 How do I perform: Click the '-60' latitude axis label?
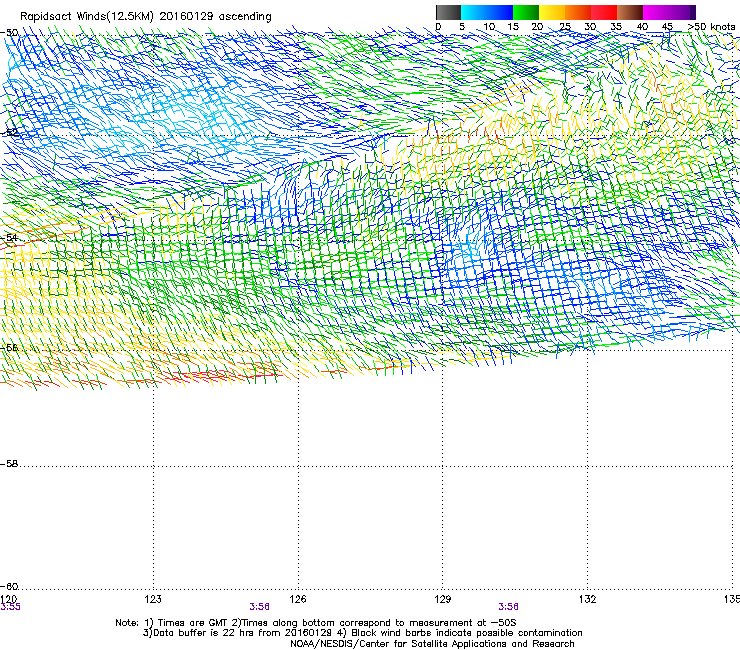[x=10, y=587]
